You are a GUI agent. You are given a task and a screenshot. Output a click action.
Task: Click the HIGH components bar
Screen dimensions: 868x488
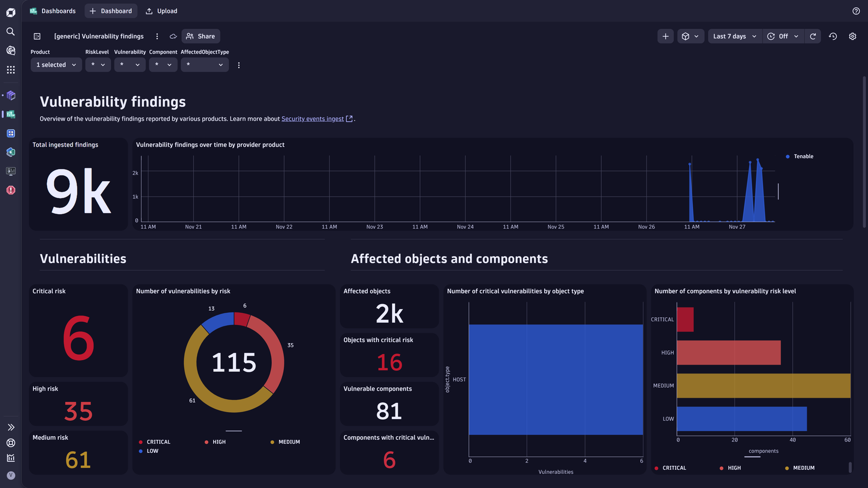729,352
